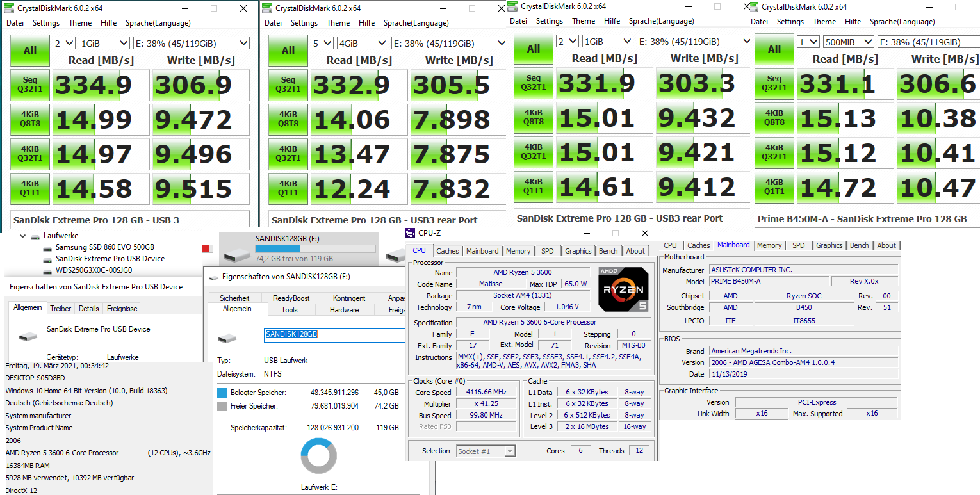Click the Laufwerke category drive icon
The width and height of the screenshot is (980, 495).
pyautogui.click(x=35, y=236)
